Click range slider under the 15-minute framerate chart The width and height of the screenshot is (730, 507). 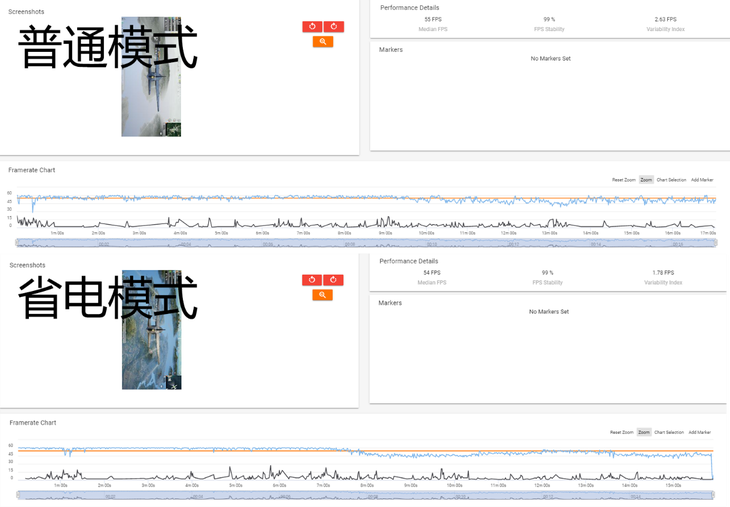pyautogui.click(x=365, y=495)
